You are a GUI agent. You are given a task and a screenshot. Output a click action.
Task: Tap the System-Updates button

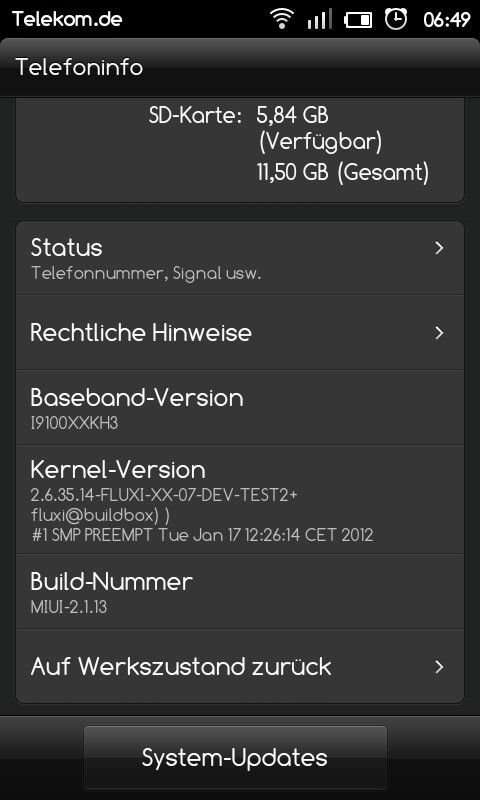(235, 758)
